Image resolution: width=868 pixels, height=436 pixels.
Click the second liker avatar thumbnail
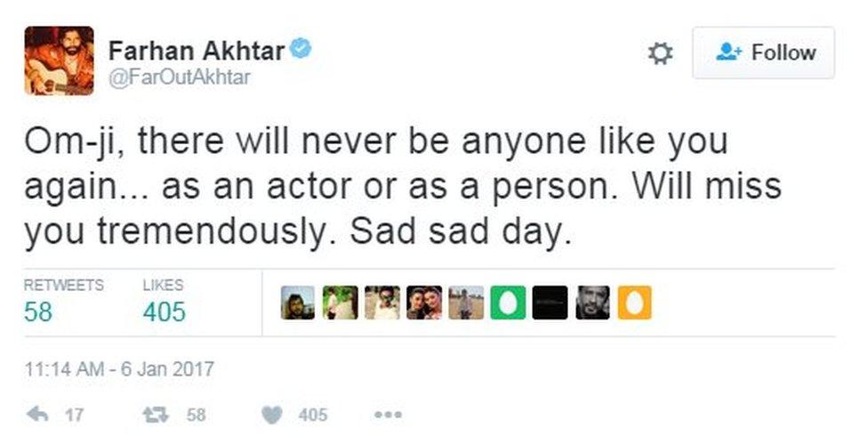pos(340,303)
